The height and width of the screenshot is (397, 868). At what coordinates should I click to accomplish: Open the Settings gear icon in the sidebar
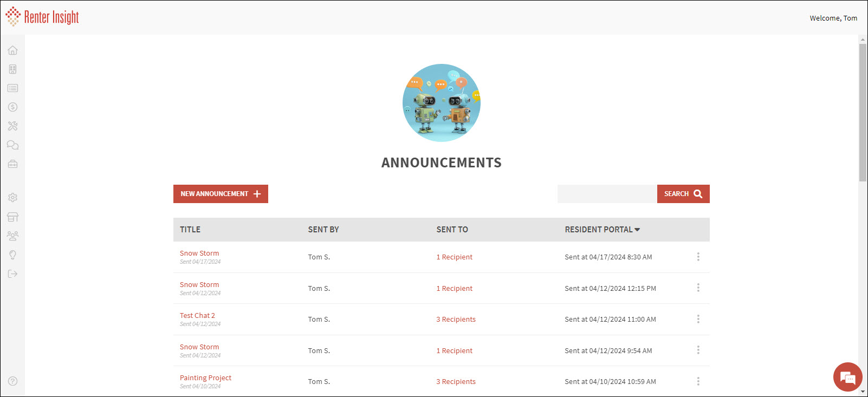click(x=12, y=198)
